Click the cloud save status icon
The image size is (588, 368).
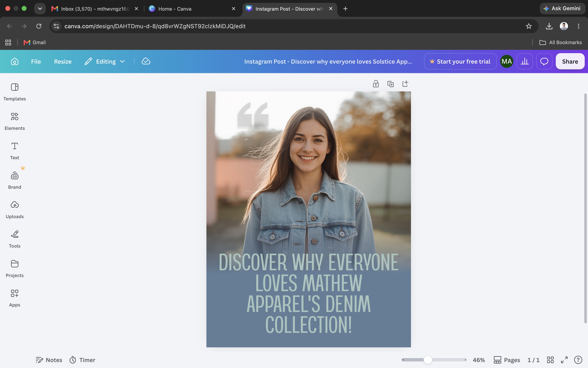[146, 61]
